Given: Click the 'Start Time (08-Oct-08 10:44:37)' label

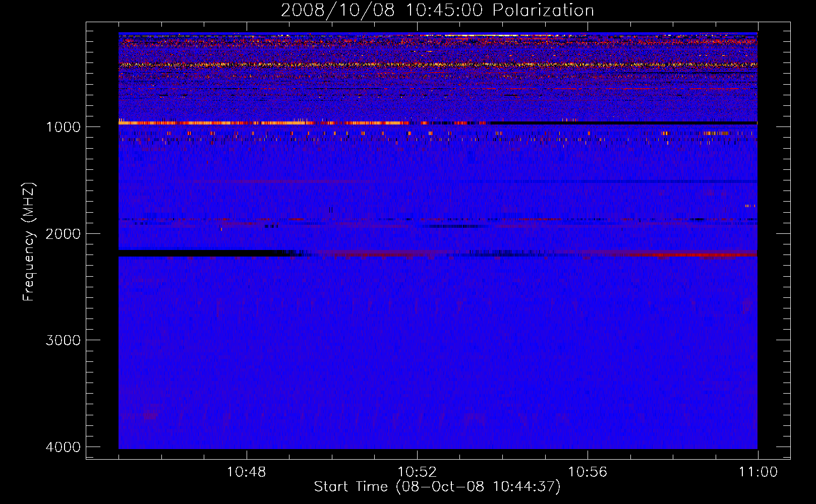Looking at the screenshot, I should click(x=437, y=487).
